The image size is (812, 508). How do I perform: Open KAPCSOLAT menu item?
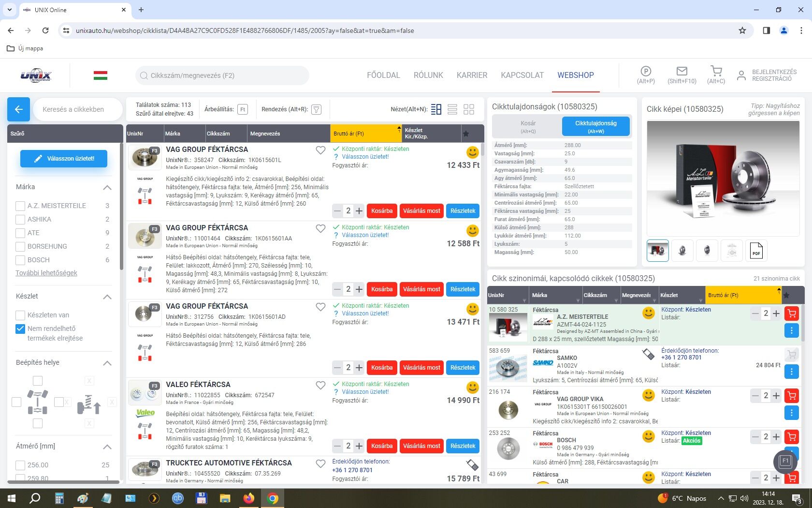pos(522,75)
